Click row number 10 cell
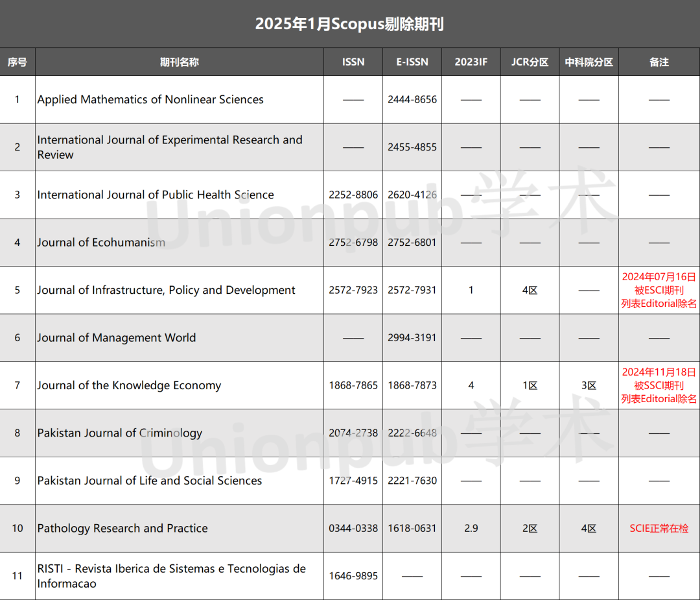Screen dimensions: 700x600 coord(17,528)
